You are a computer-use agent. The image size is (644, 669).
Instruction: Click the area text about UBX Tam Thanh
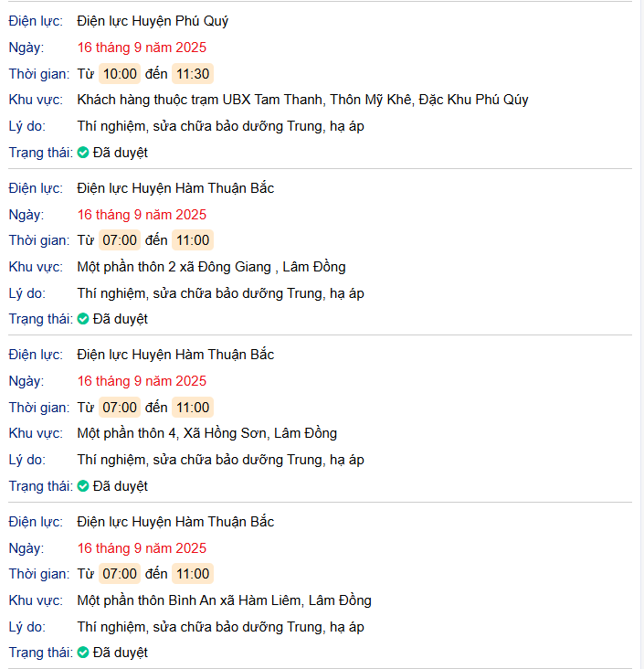pyautogui.click(x=302, y=100)
